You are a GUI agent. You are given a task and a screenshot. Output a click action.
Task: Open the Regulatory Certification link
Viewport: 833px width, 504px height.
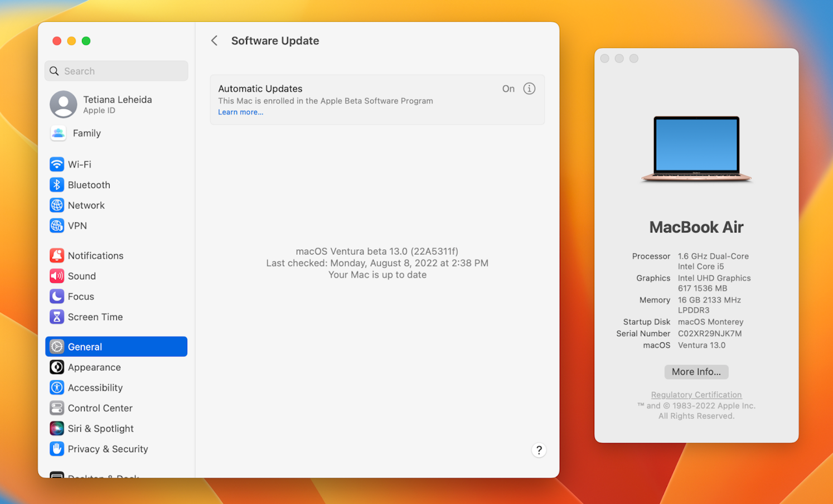tap(696, 394)
